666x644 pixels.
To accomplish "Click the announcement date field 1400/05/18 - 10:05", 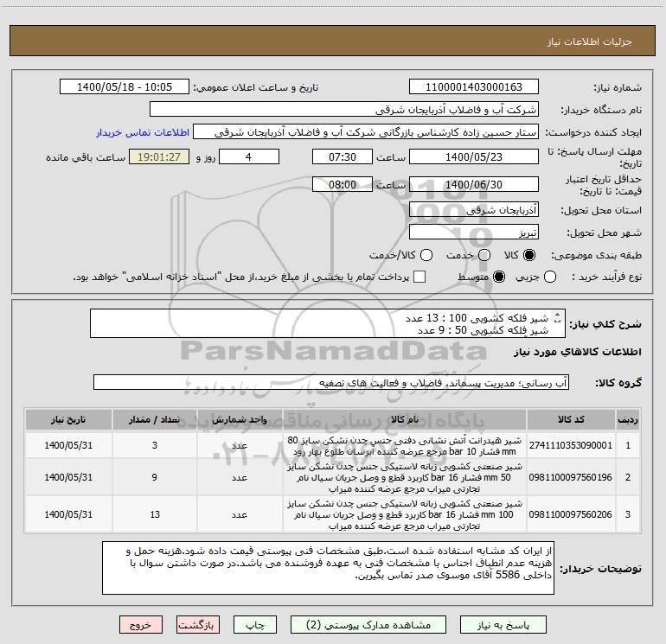I will pyautogui.click(x=125, y=87).
